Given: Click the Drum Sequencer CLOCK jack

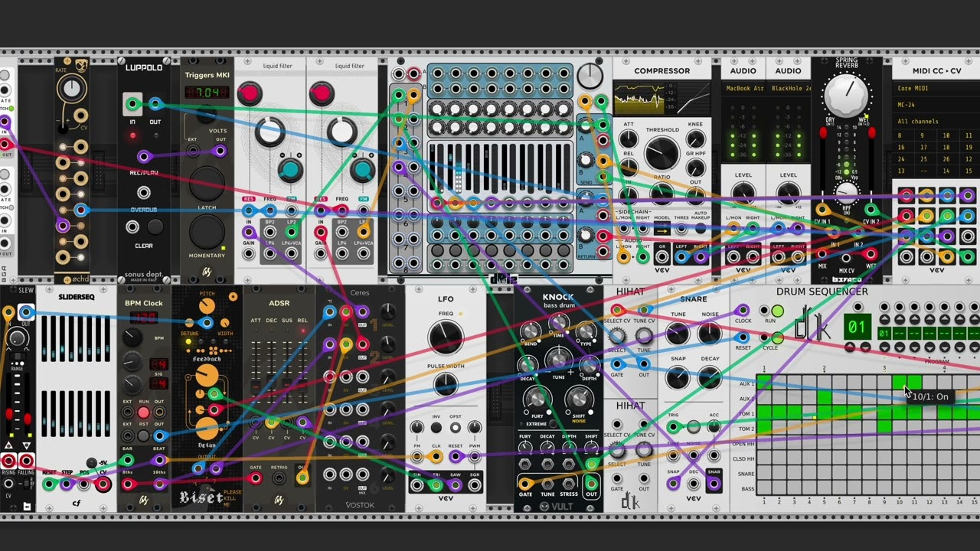Looking at the screenshot, I should 743,311.
